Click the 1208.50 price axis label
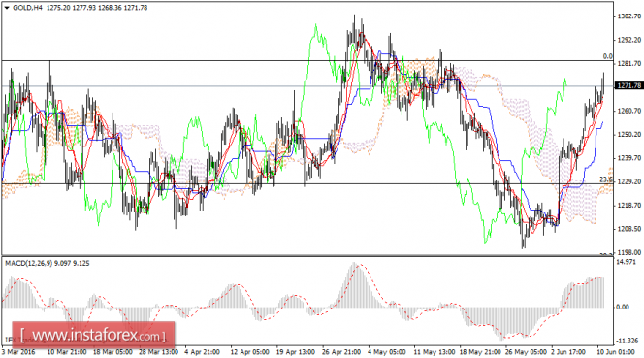Image resolution: width=644 pixels, height=358 pixels. 629,229
